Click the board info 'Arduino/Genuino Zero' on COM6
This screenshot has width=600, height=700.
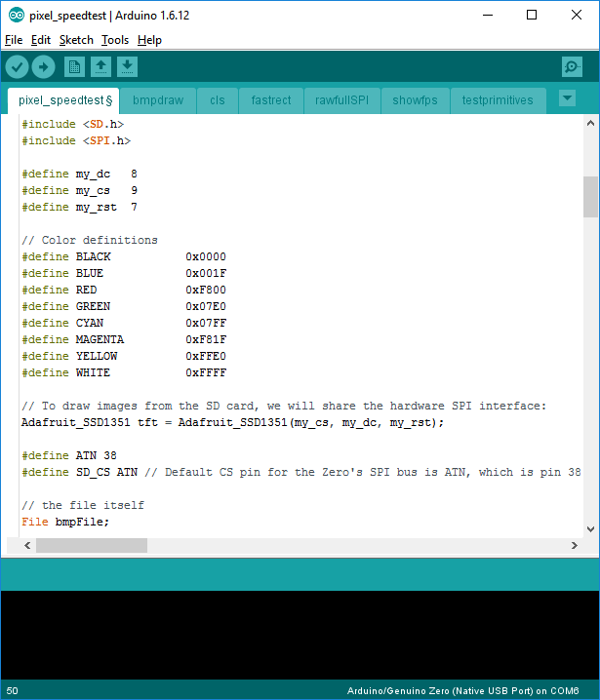pos(462,690)
